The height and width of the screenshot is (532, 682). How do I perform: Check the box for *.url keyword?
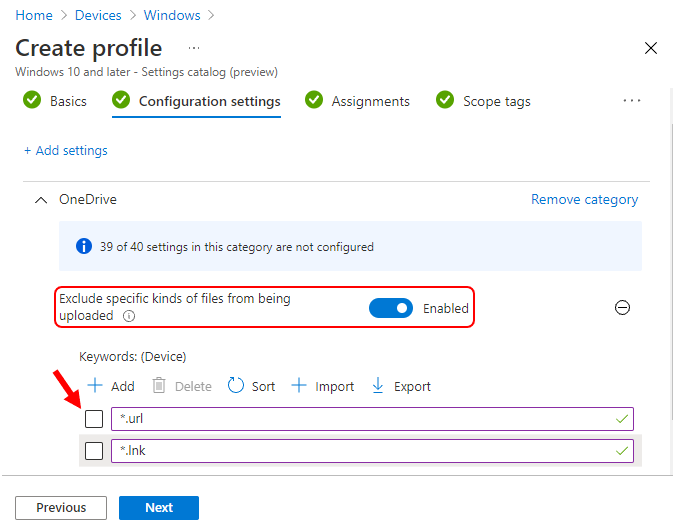tap(94, 419)
